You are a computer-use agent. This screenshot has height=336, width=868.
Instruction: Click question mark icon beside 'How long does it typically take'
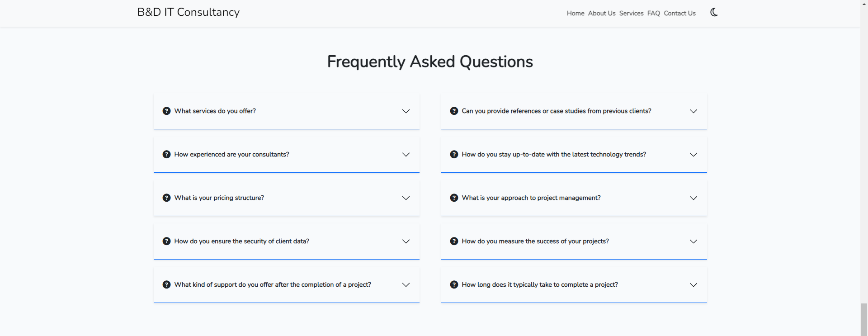click(x=454, y=284)
